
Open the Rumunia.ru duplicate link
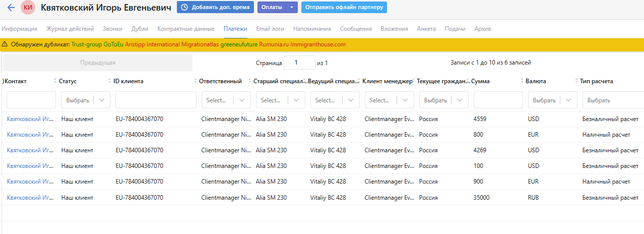[x=274, y=44]
